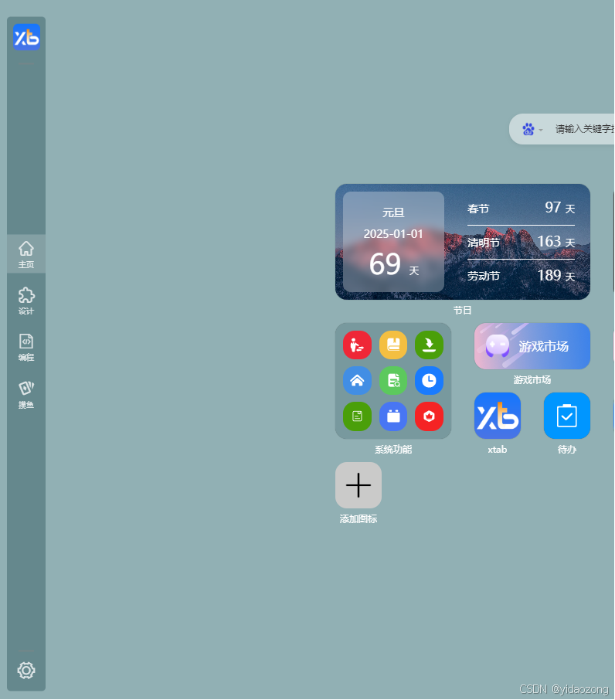Click the keyword search input field
Screen dimensions: 615x700
pos(584,129)
